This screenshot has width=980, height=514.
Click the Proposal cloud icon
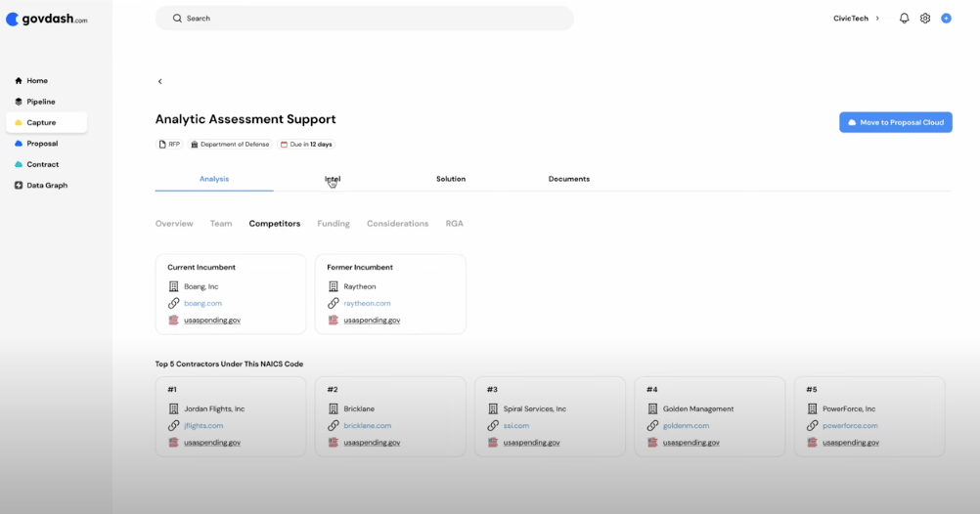coord(19,143)
